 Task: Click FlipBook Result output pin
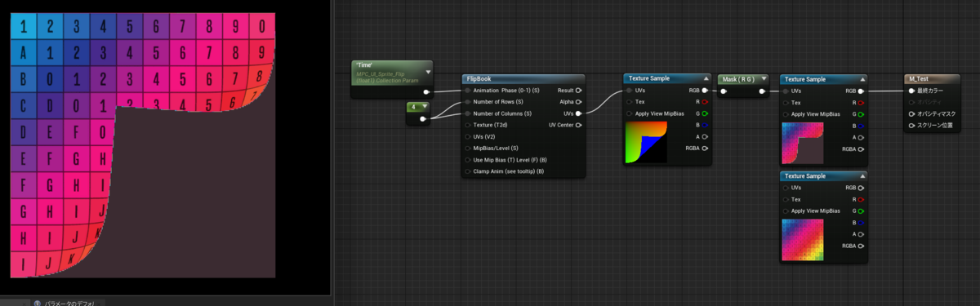578,90
